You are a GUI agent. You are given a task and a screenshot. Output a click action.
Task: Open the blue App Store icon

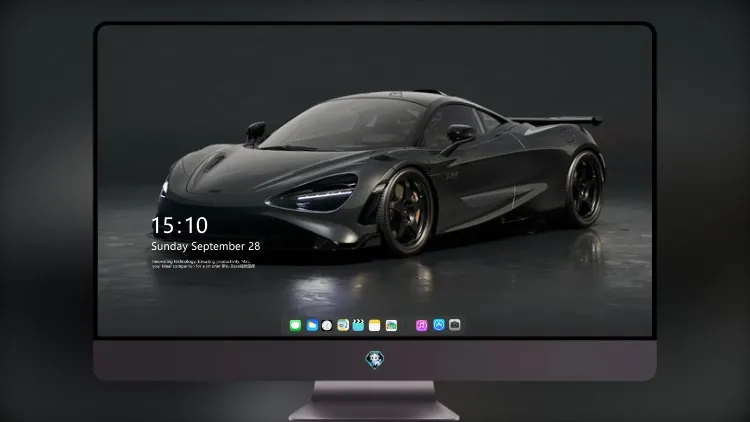click(439, 325)
